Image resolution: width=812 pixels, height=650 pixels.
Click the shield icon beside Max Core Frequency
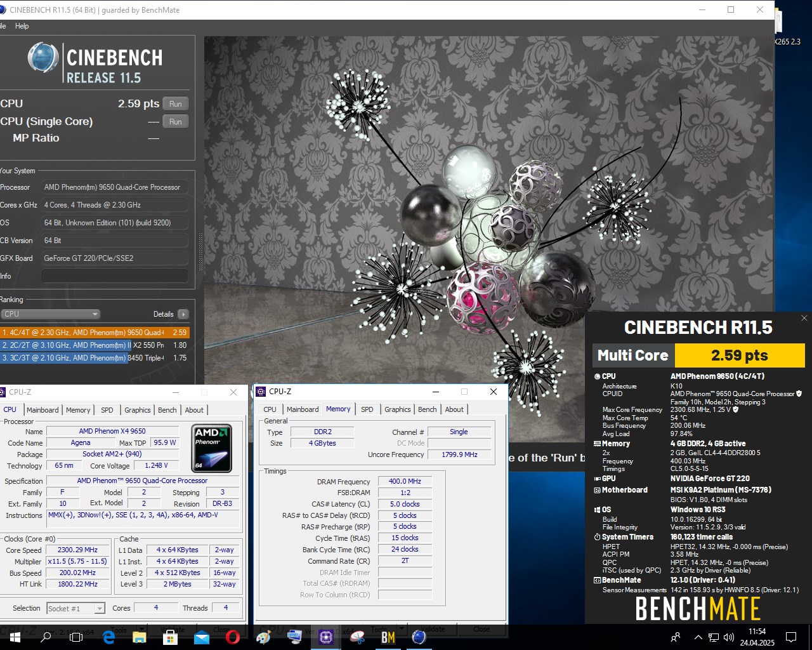(x=736, y=409)
